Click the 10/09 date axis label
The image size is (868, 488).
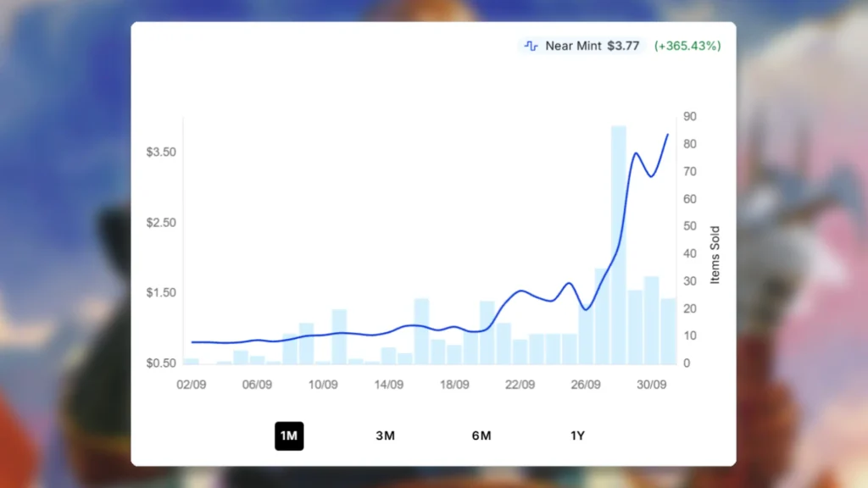point(323,385)
